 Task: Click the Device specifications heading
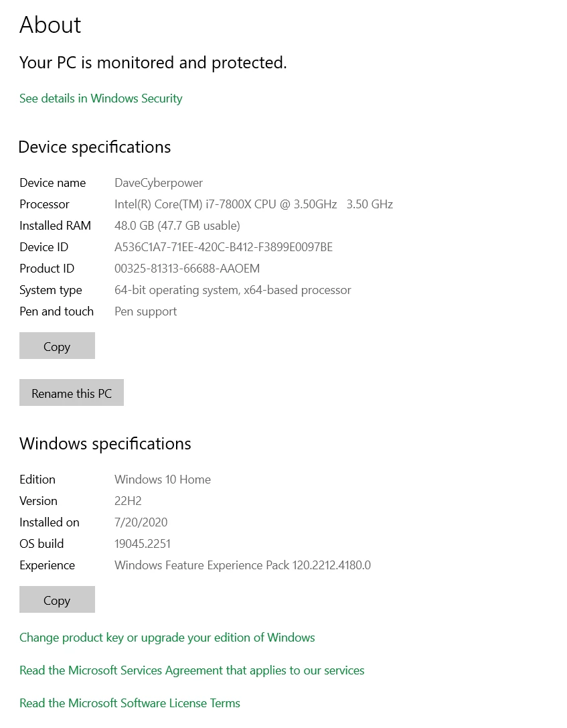(x=94, y=147)
